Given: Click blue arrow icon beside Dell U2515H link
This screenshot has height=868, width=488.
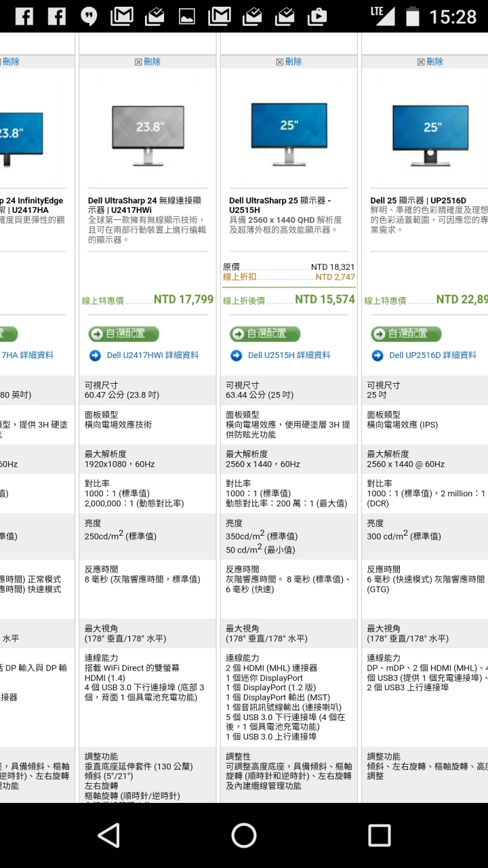Looking at the screenshot, I should click(x=236, y=355).
